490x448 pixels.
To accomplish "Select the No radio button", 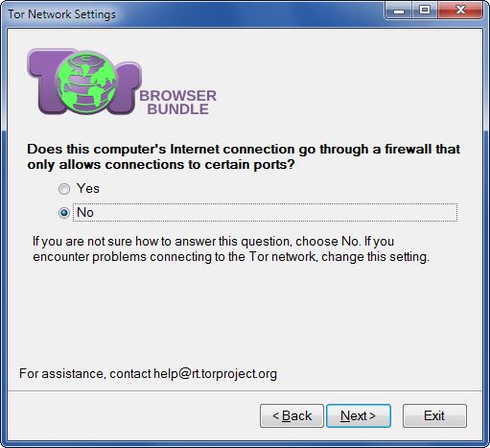I will coord(64,213).
